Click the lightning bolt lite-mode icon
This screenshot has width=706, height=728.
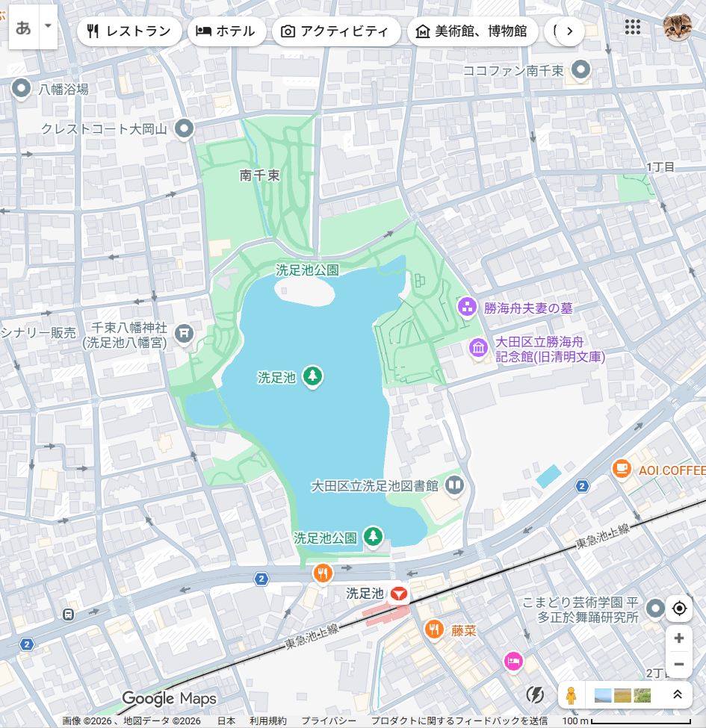point(536,695)
